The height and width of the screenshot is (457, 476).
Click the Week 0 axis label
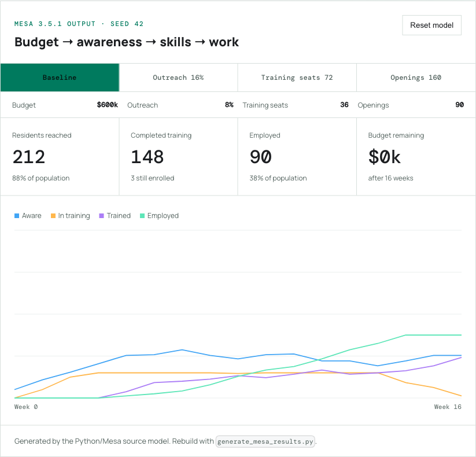[26, 407]
